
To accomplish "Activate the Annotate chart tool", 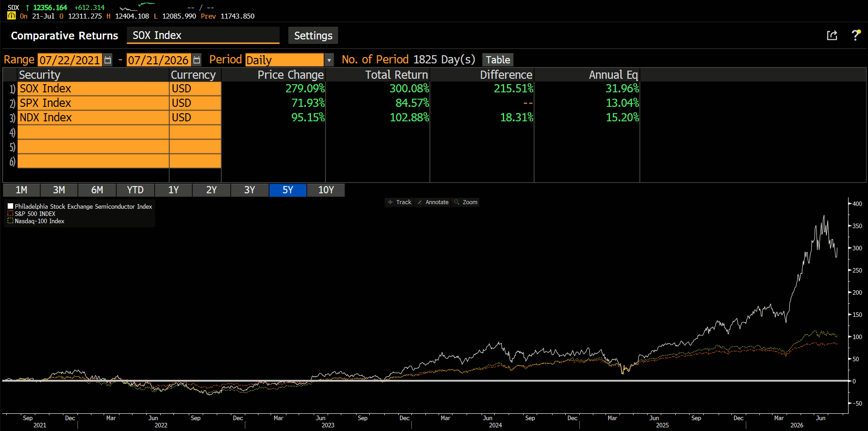I will tap(433, 202).
